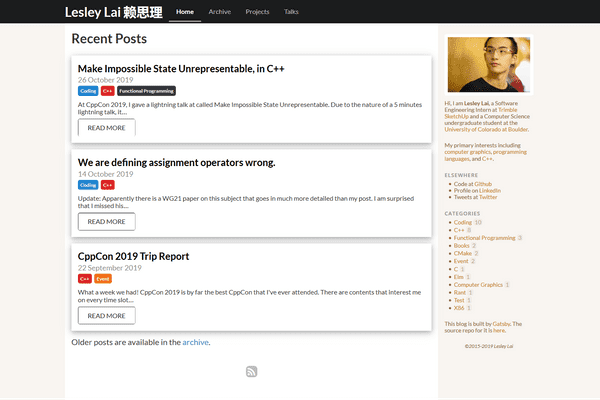Viewport: 600px width, 400px height.
Task: Select Coding tag on Make Impossible State post
Action: [88, 91]
